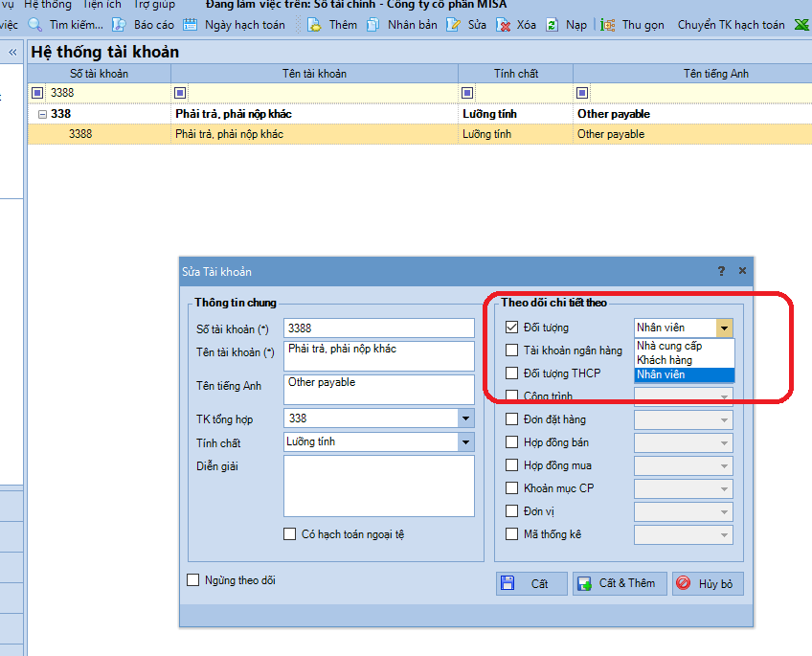Open the Báo cáo report icon
Screen dimensions: 812x656
point(119,24)
